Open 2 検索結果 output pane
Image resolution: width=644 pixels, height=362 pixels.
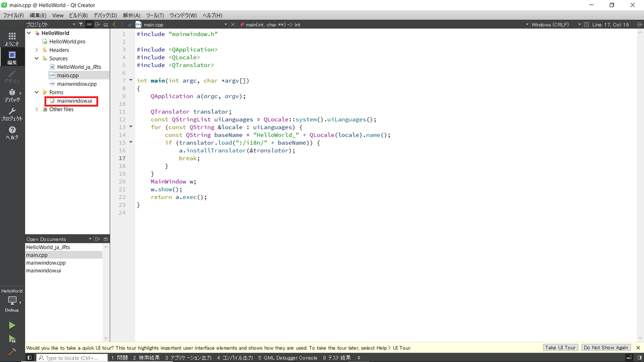(146, 358)
